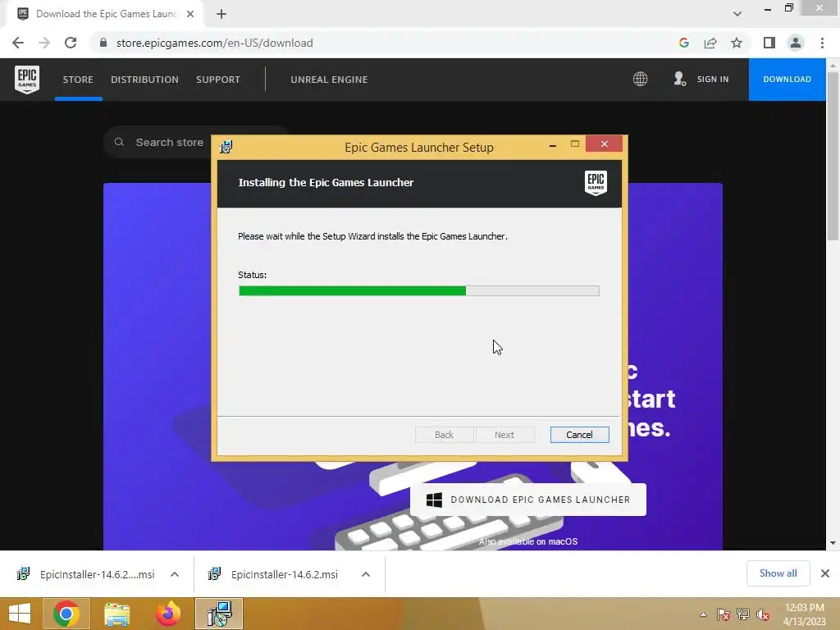Click the padlock site info icon
Screen dimensions: 840x630
click(103, 43)
